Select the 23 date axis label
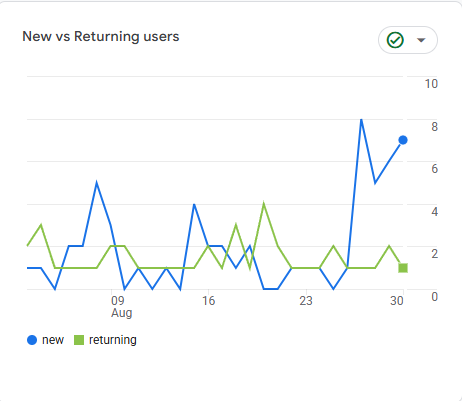 tap(306, 301)
